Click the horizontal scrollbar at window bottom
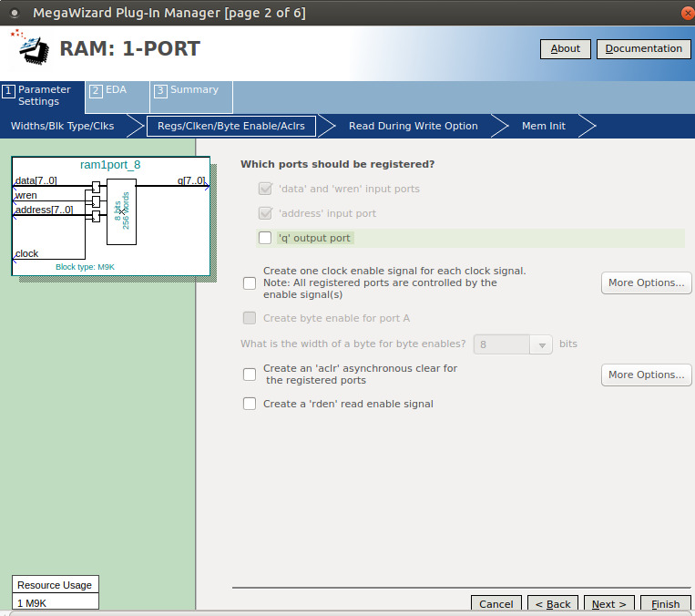This screenshot has height=616, width=695. coord(350,613)
